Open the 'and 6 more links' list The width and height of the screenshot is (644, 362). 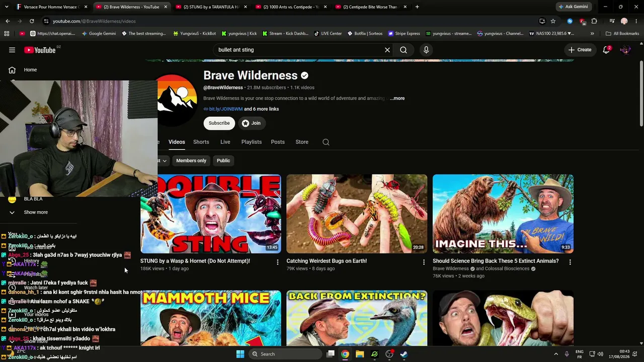[261, 109]
